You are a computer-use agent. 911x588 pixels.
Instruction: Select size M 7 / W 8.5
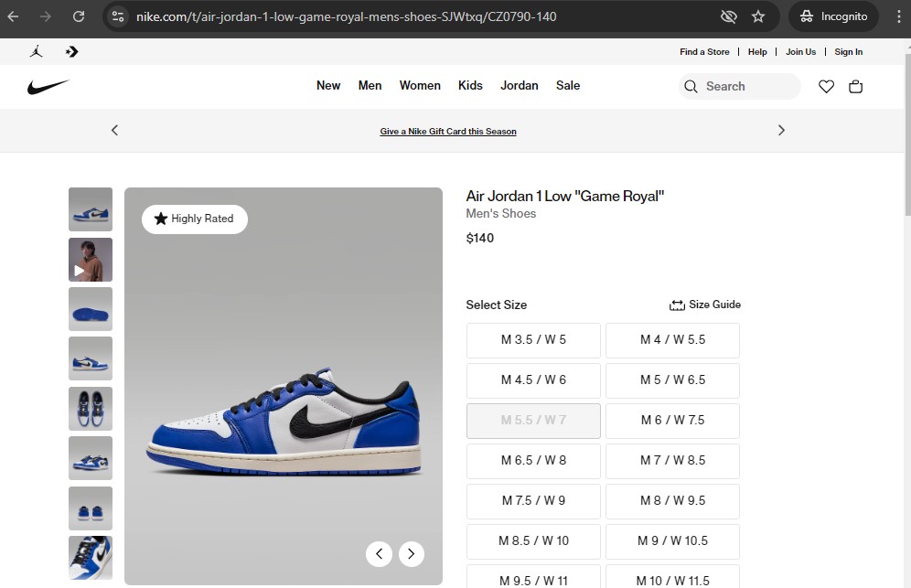[672, 461]
